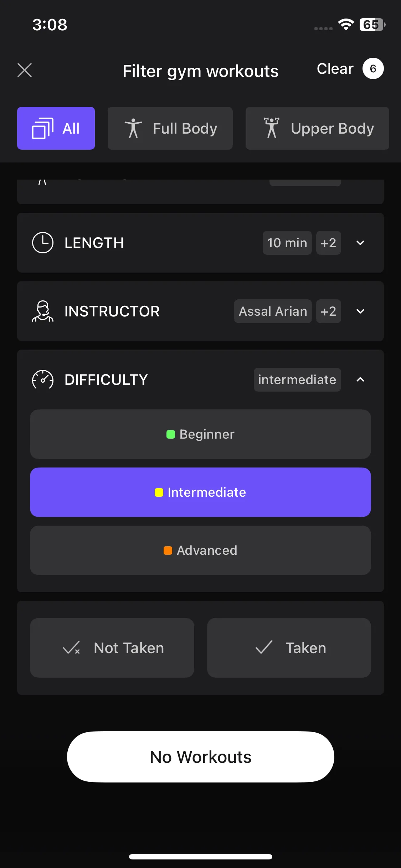Tap the Wi-Fi status icon
The image size is (401, 868).
click(346, 25)
